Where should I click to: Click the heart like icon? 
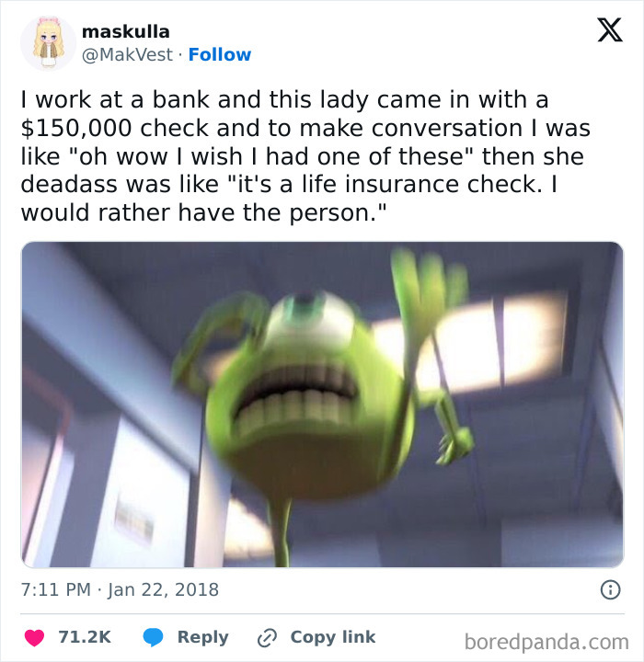click(x=34, y=637)
